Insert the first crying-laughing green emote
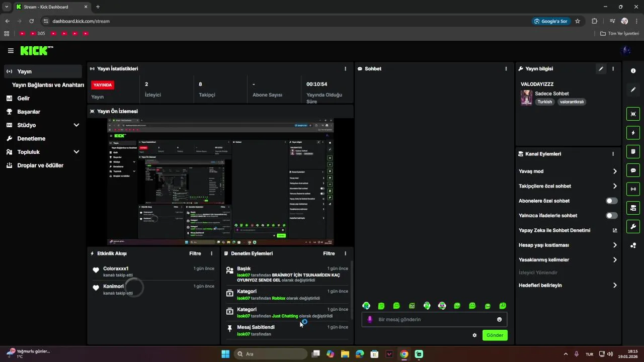 pyautogui.click(x=366, y=306)
